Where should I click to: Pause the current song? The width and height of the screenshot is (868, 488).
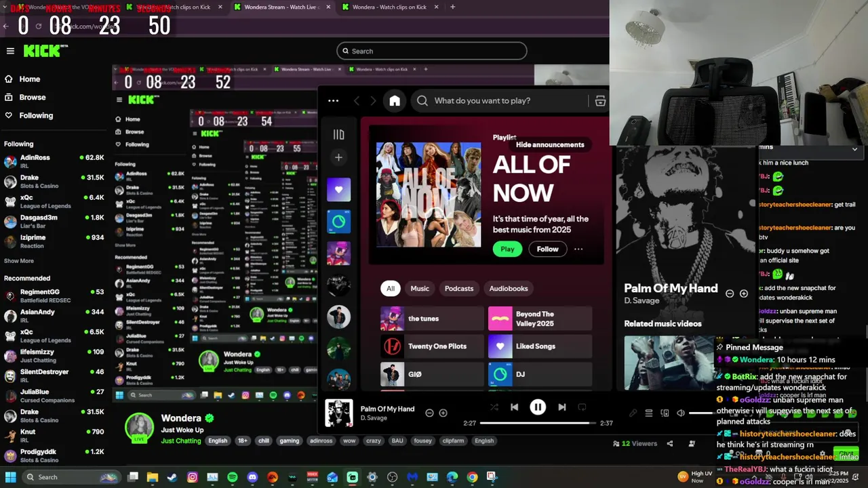(x=538, y=407)
